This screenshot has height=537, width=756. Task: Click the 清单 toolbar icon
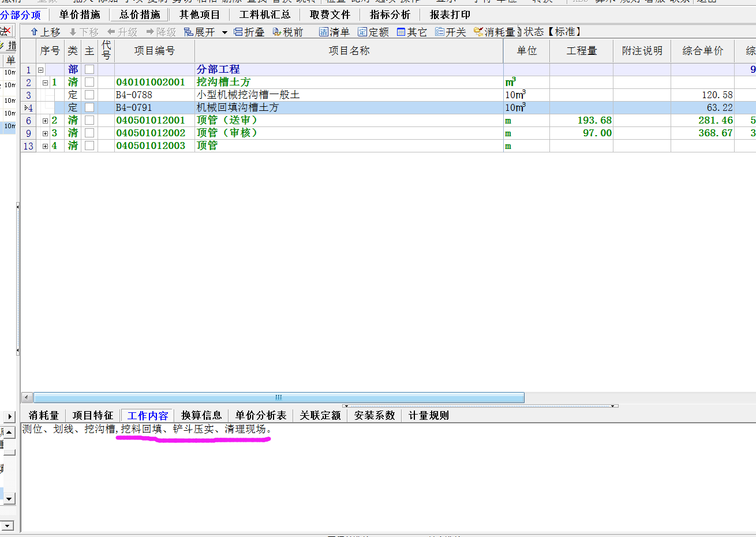[x=324, y=32]
